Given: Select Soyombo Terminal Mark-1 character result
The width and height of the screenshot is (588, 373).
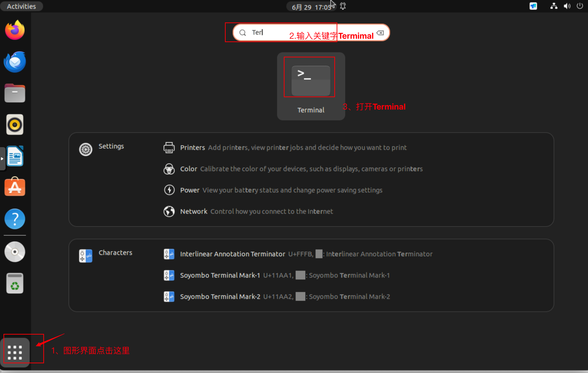Looking at the screenshot, I should click(220, 275).
